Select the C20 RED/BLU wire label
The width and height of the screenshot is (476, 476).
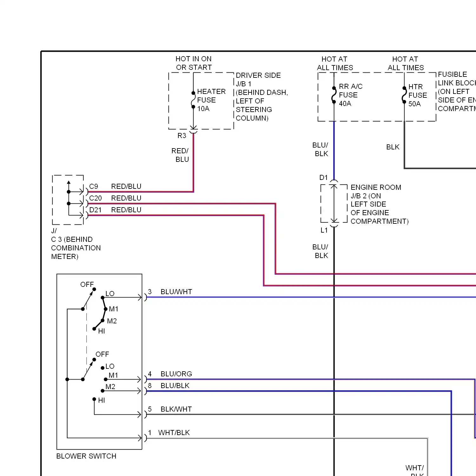pos(115,198)
